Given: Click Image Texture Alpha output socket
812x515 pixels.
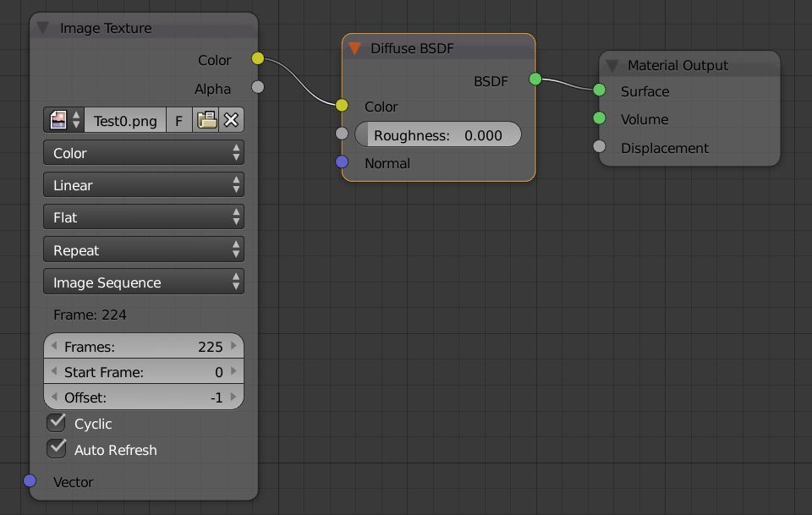Looking at the screenshot, I should click(x=258, y=87).
